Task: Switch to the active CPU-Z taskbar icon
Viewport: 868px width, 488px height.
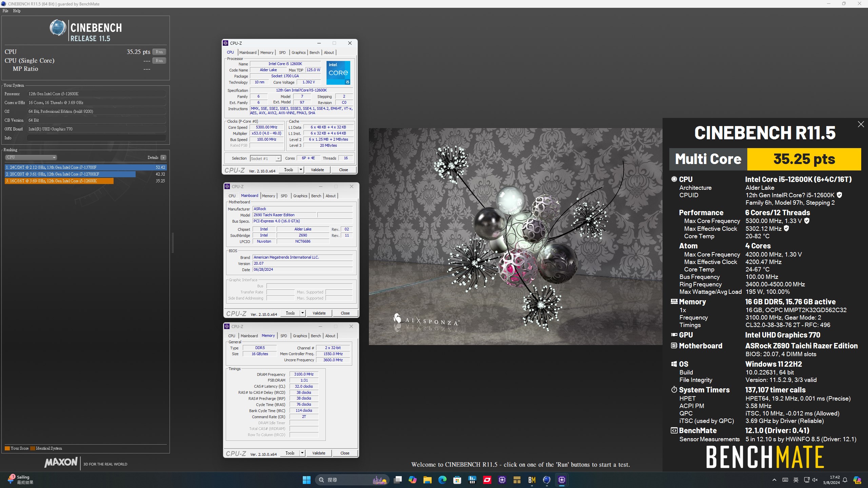Action: (562, 480)
